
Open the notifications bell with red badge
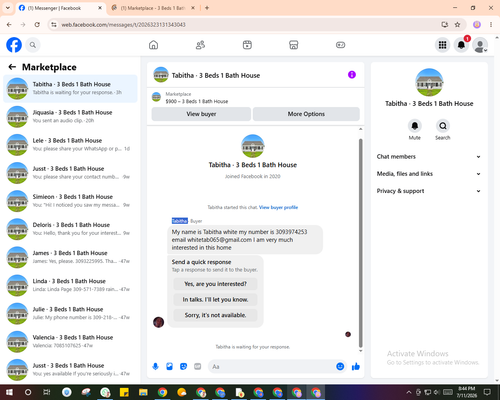pos(461,45)
